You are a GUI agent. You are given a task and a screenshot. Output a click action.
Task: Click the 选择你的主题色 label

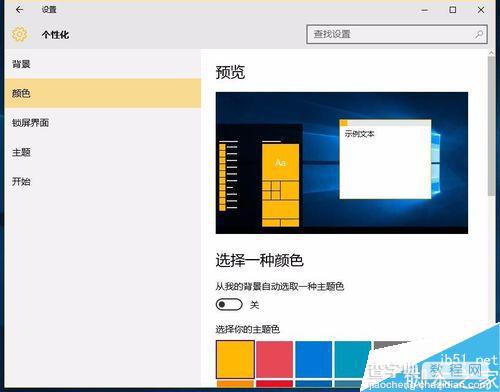[247, 329]
